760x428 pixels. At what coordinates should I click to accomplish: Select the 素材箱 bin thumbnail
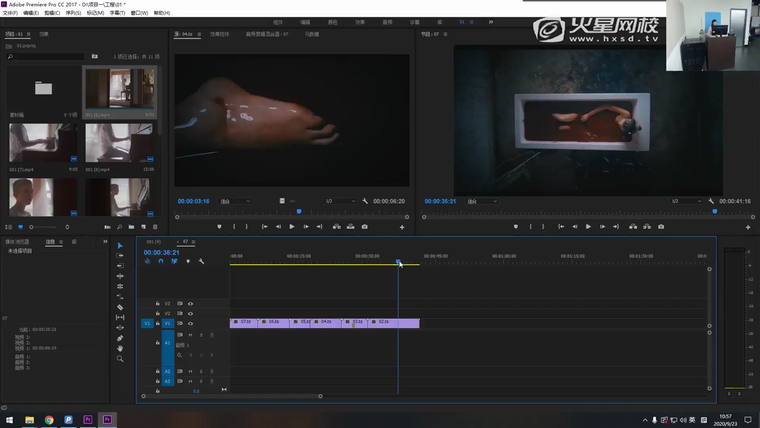43,90
